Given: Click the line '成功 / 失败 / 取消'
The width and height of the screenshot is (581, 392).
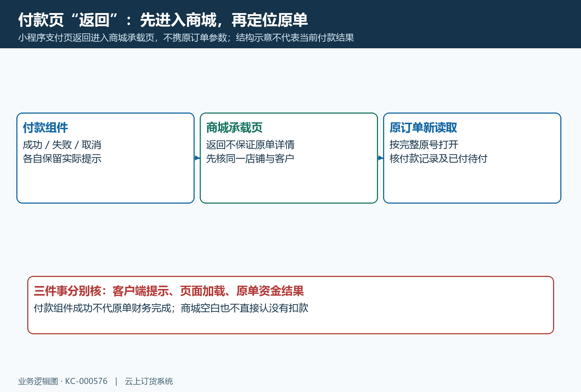Looking at the screenshot, I should (62, 145).
